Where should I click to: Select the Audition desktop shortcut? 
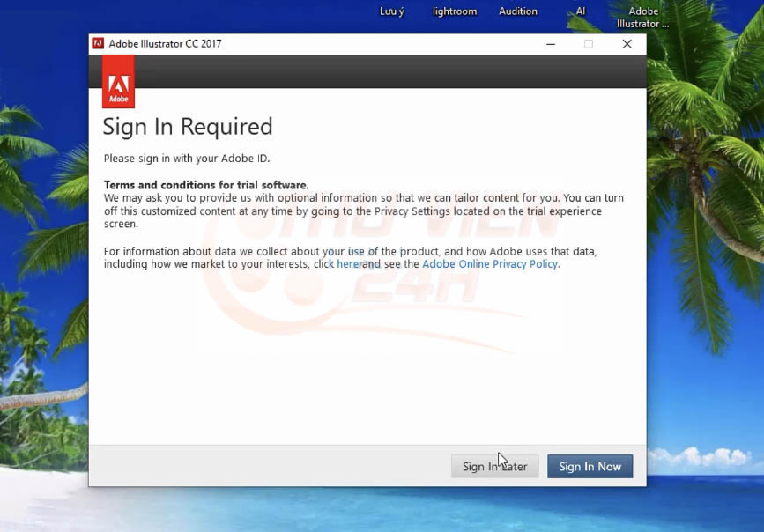tap(518, 11)
